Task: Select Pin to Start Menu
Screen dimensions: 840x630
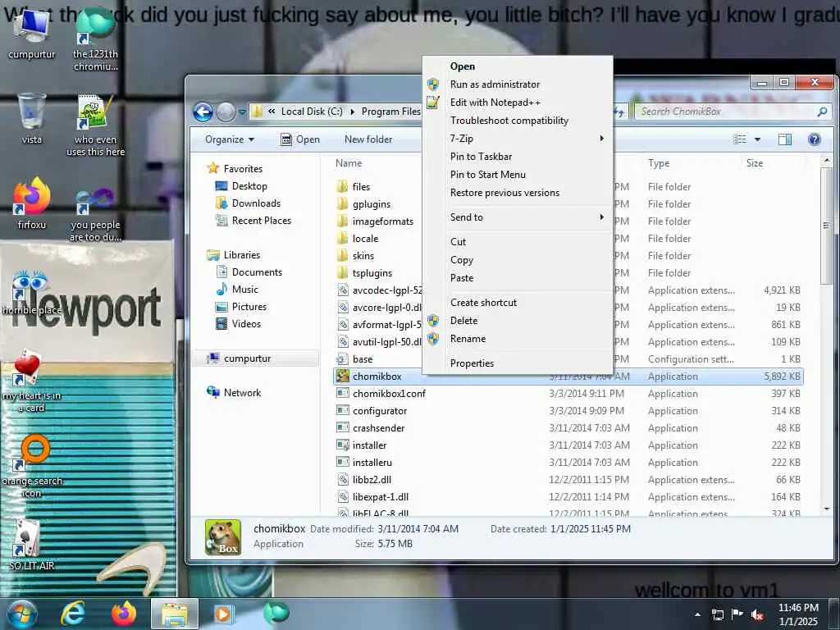Action: [x=518, y=175]
